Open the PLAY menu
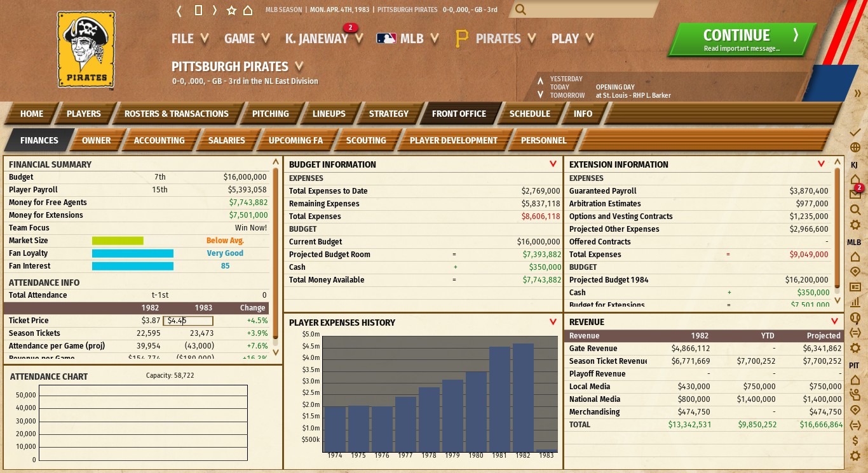868x473 pixels. [x=573, y=39]
